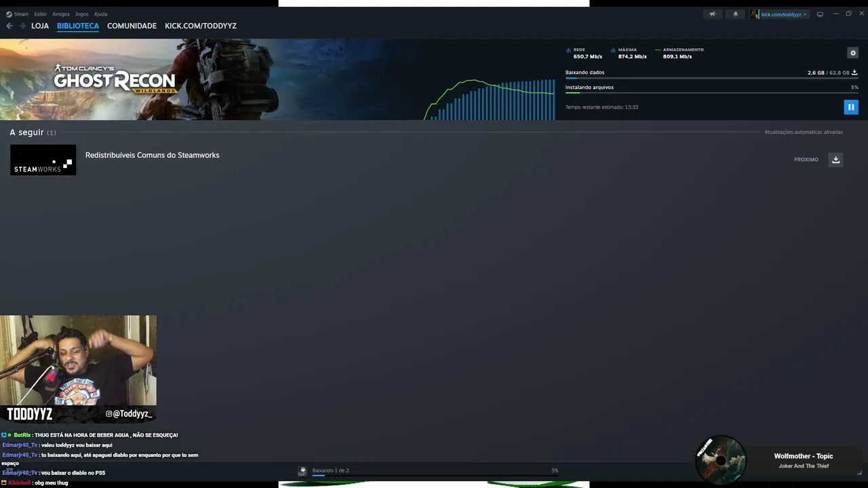Click the "Wolfmother - Topic" song overlay

(804, 456)
